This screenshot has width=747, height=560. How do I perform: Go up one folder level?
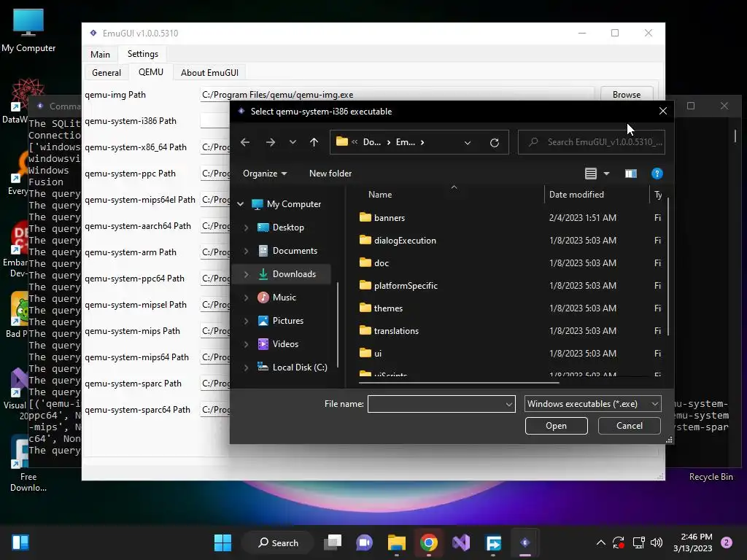click(314, 142)
